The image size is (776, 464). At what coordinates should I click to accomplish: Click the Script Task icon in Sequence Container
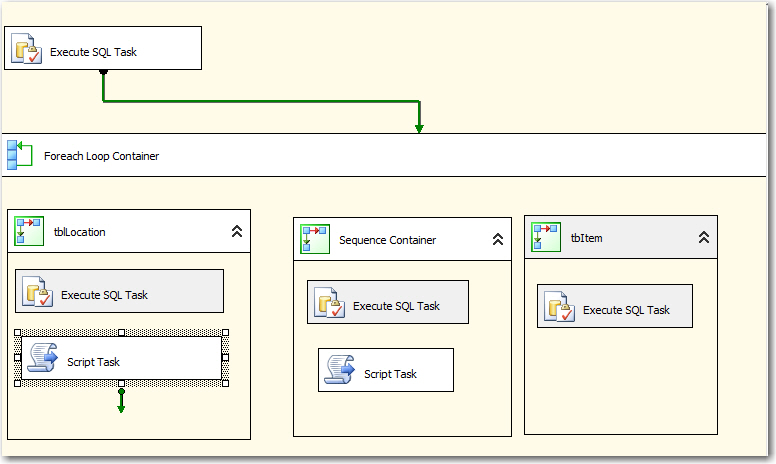coord(340,370)
